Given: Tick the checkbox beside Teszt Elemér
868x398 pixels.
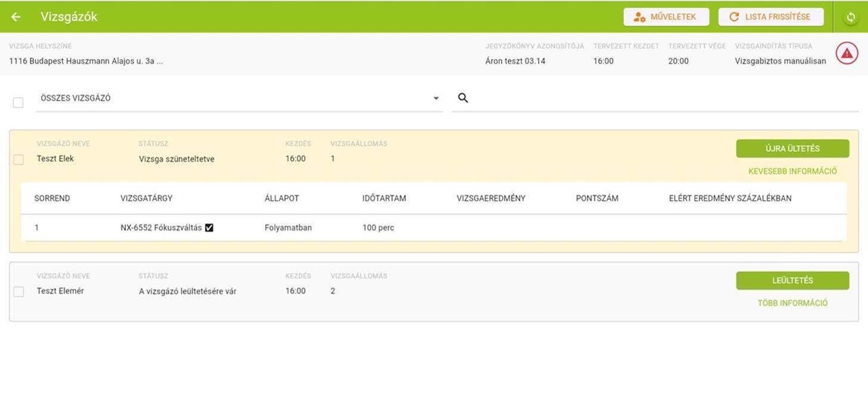Looking at the screenshot, I should pyautogui.click(x=18, y=292).
